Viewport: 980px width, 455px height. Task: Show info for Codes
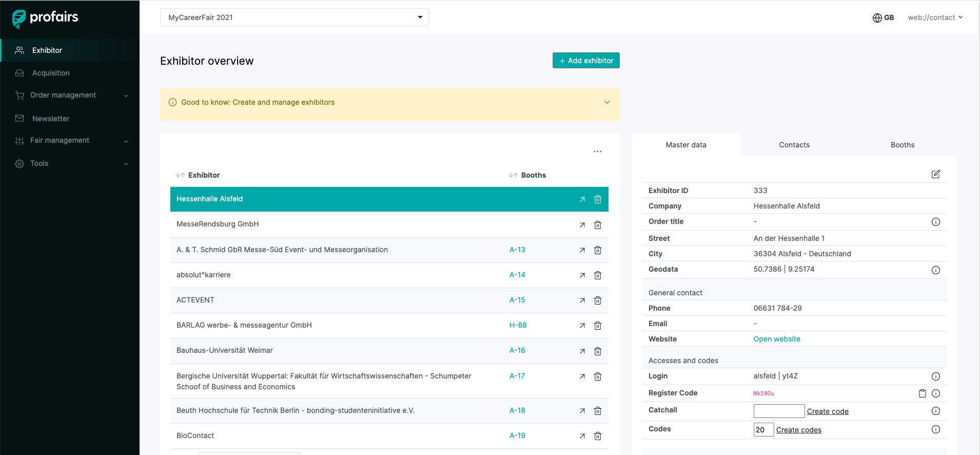[936, 429]
